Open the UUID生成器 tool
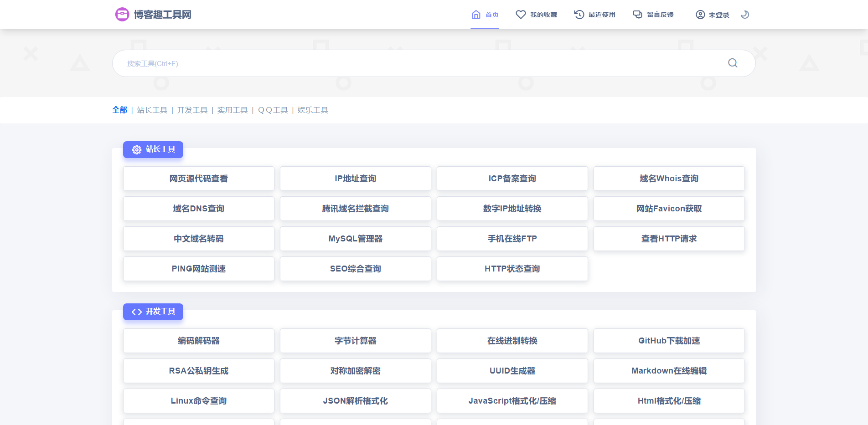The width and height of the screenshot is (868, 425). pyautogui.click(x=512, y=371)
